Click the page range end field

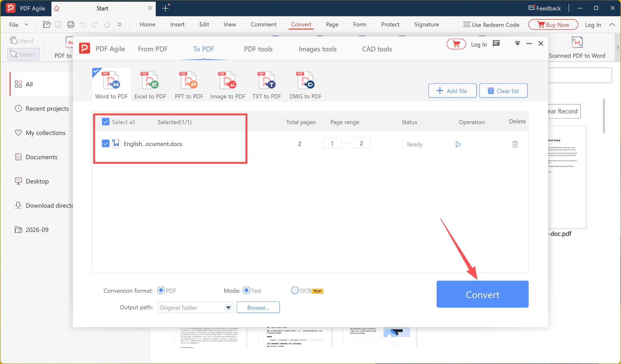pyautogui.click(x=361, y=143)
